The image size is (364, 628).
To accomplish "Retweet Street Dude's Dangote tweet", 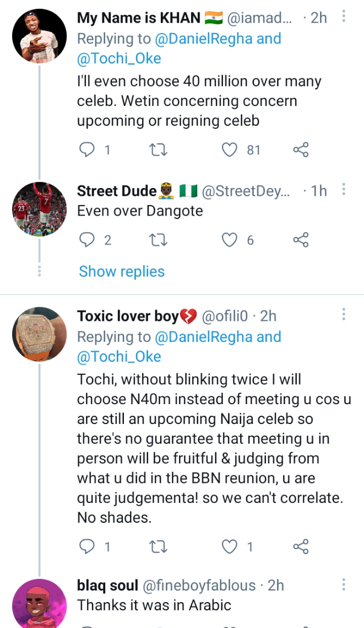I will (x=159, y=240).
